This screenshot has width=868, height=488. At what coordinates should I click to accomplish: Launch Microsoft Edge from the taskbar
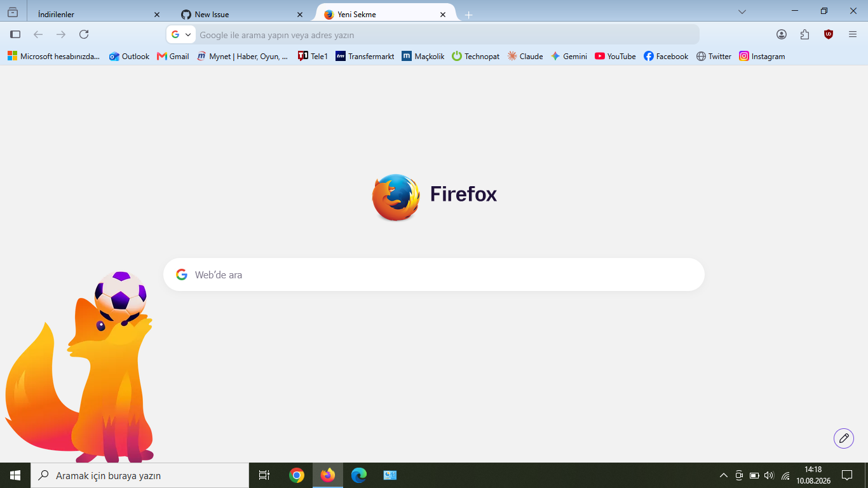(359, 475)
